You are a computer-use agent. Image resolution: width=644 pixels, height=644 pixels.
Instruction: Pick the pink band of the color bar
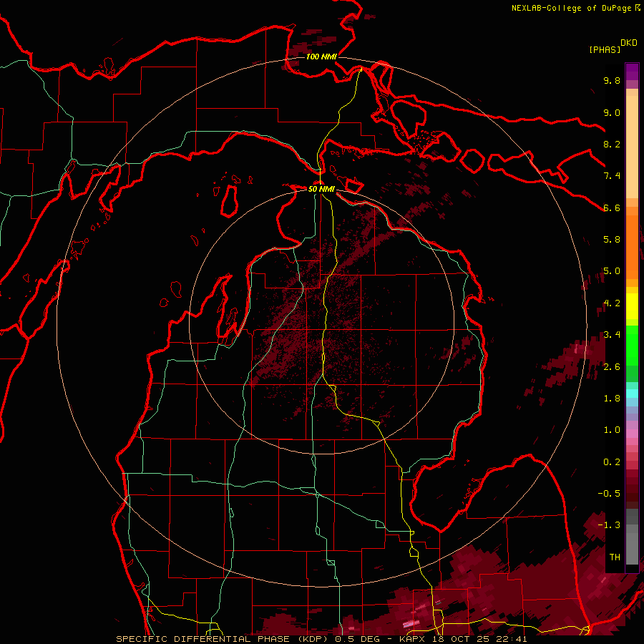(x=632, y=434)
